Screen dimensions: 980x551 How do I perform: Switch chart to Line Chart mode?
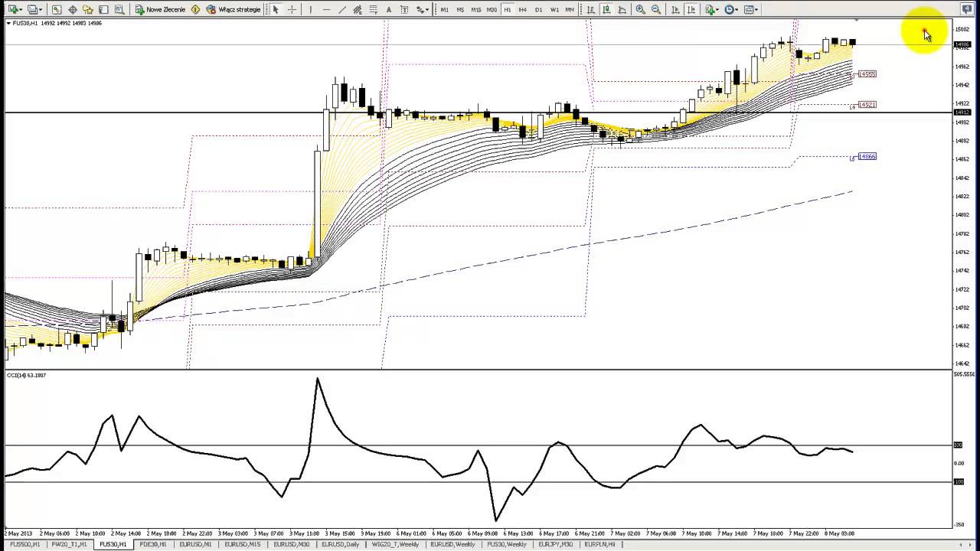(x=622, y=9)
